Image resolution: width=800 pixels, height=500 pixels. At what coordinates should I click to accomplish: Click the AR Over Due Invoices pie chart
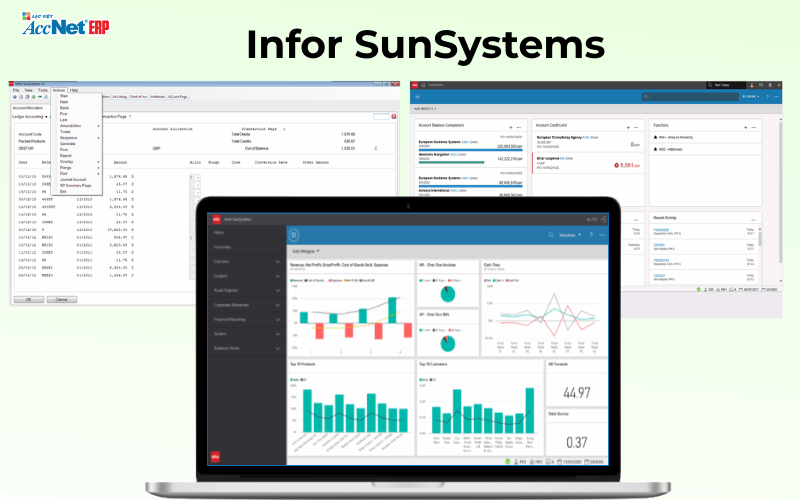point(447,294)
